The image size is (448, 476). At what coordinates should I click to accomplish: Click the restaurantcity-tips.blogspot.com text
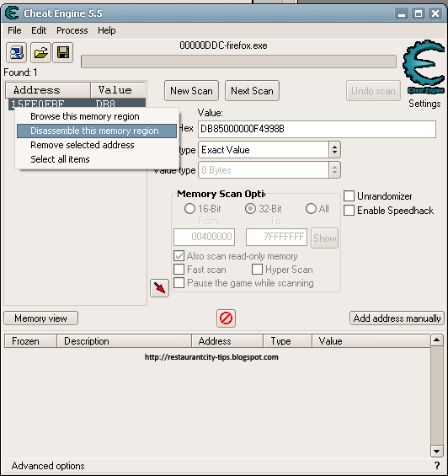pyautogui.click(x=211, y=357)
